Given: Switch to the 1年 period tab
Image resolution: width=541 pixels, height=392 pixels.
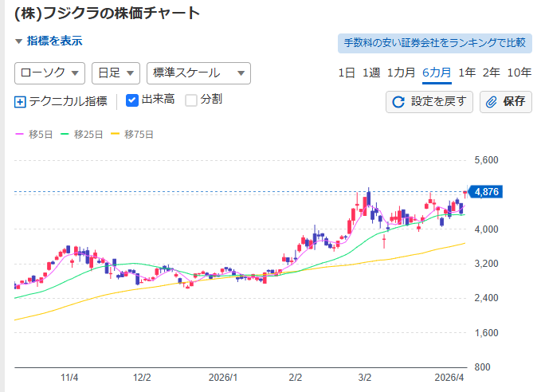Looking at the screenshot, I should pos(467,73).
